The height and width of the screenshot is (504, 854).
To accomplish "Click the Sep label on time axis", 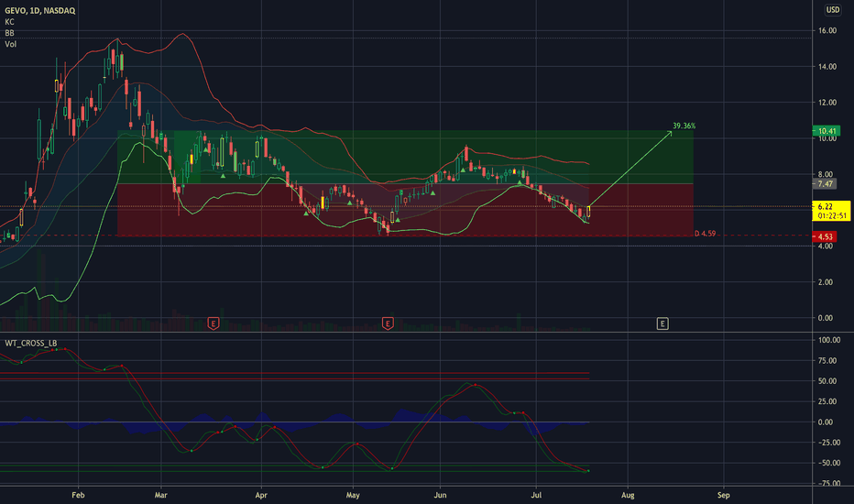I will point(723,495).
